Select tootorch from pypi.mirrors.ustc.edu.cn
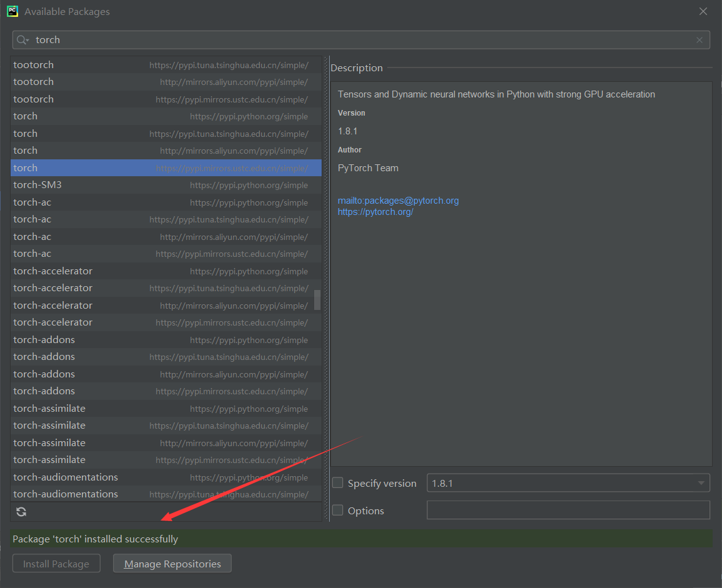The height and width of the screenshot is (588, 722). coord(166,99)
